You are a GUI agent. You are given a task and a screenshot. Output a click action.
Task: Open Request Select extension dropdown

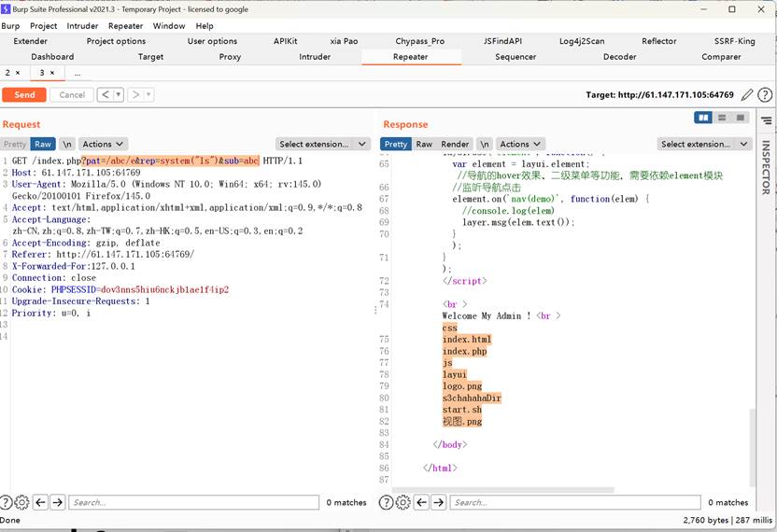[x=322, y=144]
